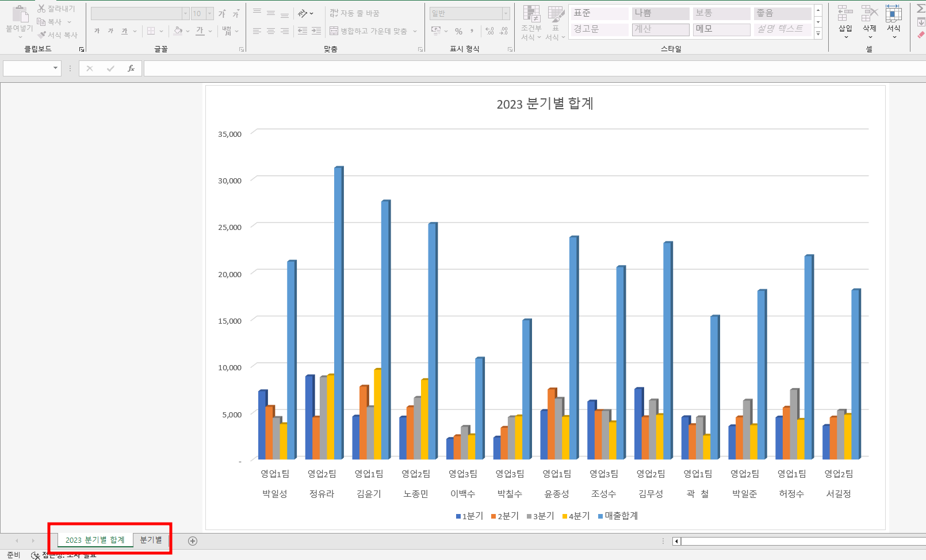Click the horizontal scrollbar left arrow
Image resolution: width=926 pixels, height=560 pixels.
676,541
